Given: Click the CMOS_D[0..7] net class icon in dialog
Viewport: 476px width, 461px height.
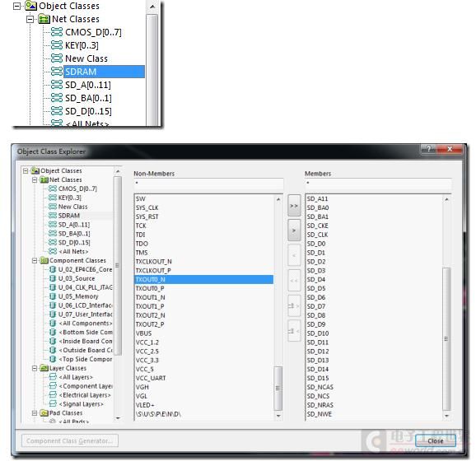Looking at the screenshot, I should (53, 189).
